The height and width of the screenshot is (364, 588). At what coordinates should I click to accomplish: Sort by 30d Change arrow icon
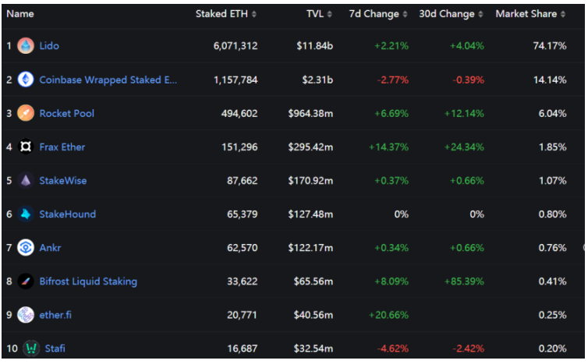[480, 14]
